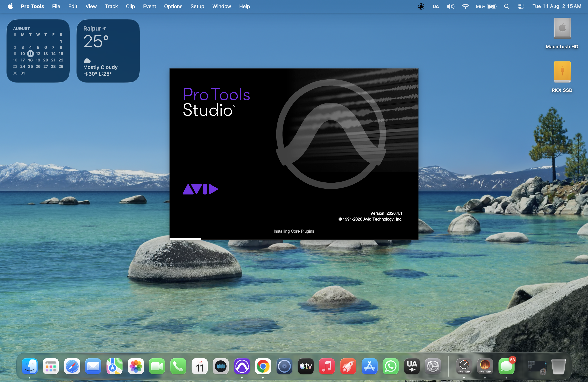This screenshot has height=382, width=588.
Task: Launch Safari from the Dock
Action: pos(72,366)
